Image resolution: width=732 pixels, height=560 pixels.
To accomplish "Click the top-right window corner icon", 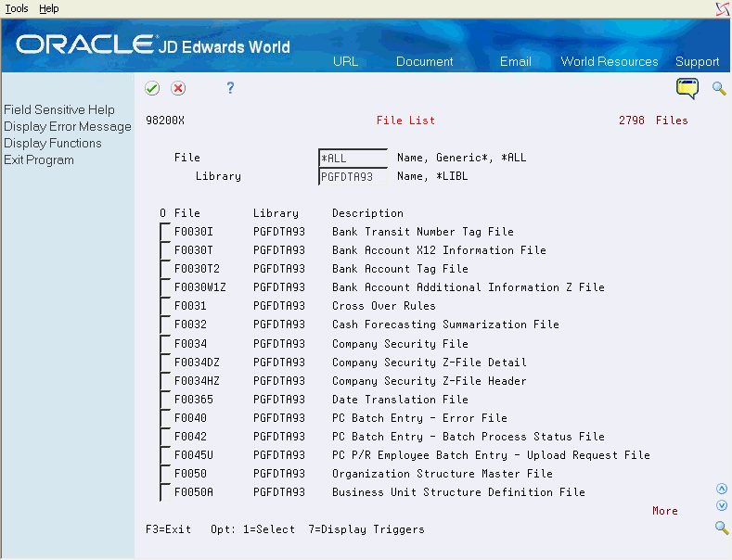I will pyautogui.click(x=723, y=9).
